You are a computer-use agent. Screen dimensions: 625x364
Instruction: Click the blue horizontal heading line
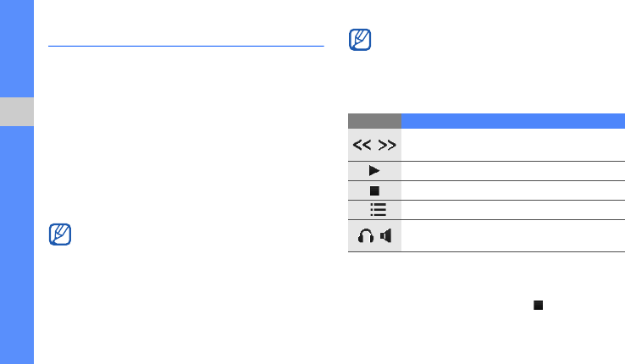(186, 47)
